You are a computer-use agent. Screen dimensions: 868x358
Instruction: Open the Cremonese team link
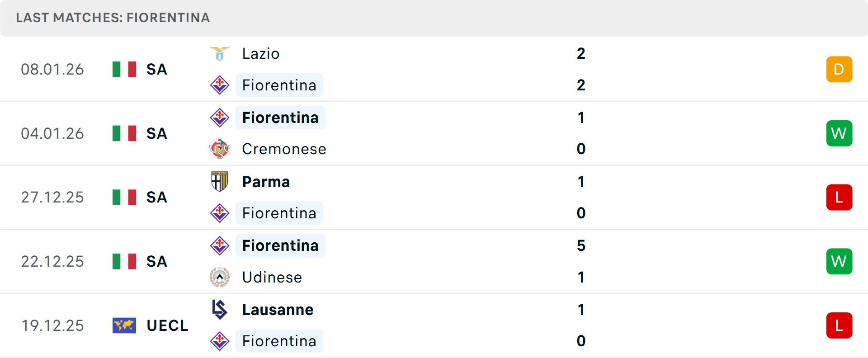point(284,149)
